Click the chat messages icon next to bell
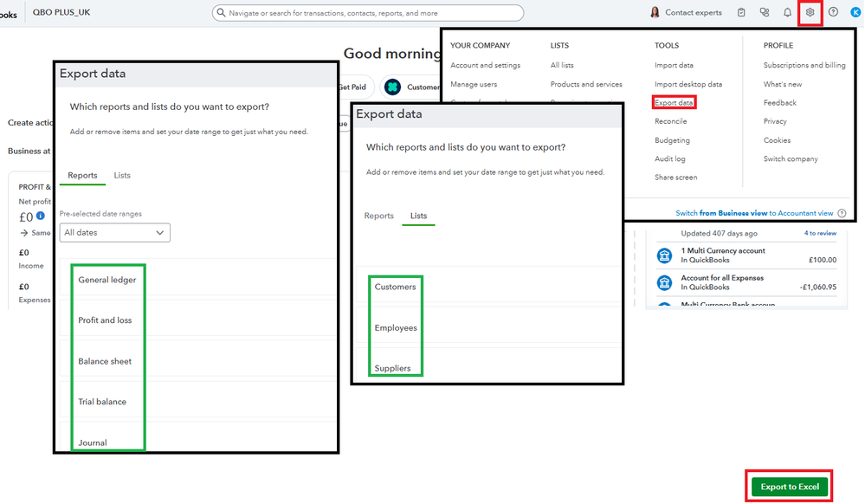Screen dimensions: 865x504 764,12
